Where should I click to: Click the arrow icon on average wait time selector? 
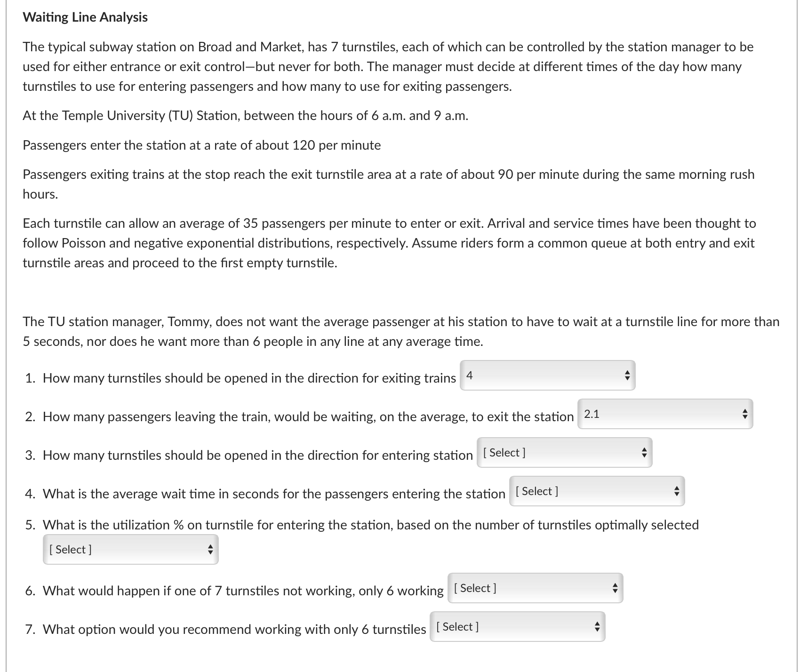[677, 491]
